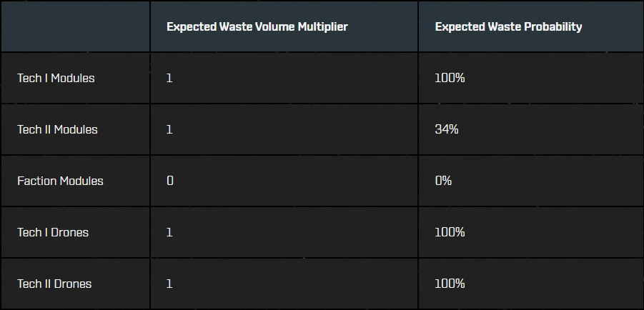This screenshot has width=644, height=310.
Task: Click the Expected Waste Volume Multiplier header
Action: tap(257, 26)
